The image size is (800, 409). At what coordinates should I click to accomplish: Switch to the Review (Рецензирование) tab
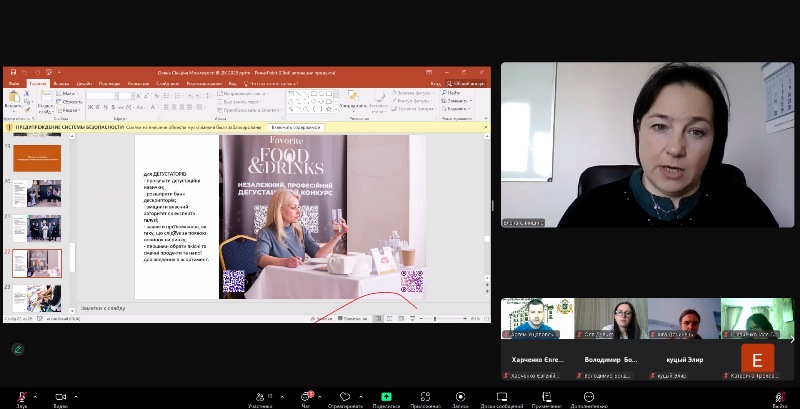[204, 83]
